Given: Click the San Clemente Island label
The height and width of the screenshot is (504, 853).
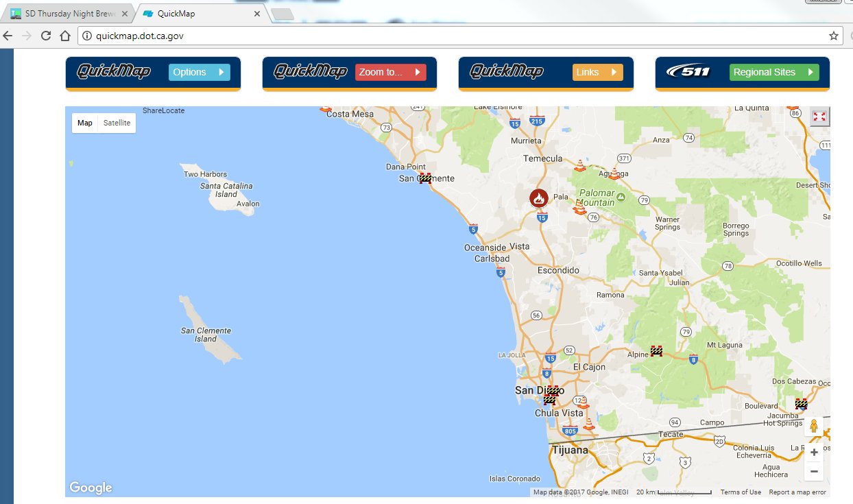Looking at the screenshot, I should point(206,335).
